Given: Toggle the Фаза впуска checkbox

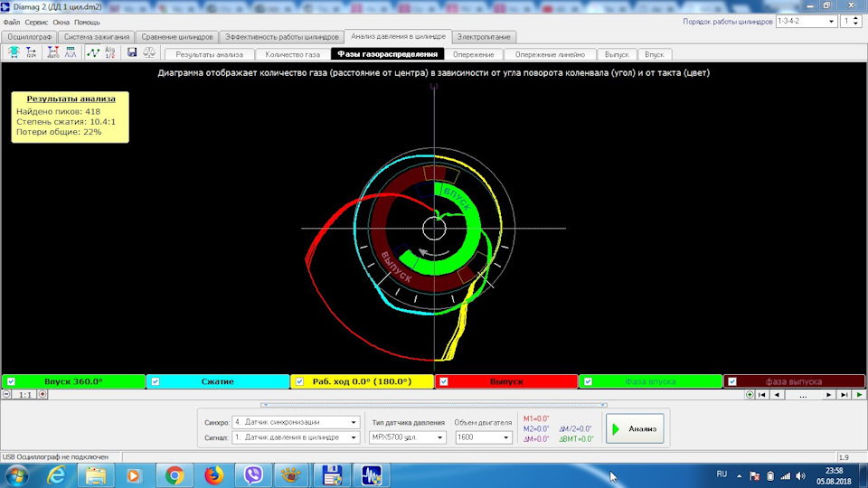Looking at the screenshot, I should [588, 381].
